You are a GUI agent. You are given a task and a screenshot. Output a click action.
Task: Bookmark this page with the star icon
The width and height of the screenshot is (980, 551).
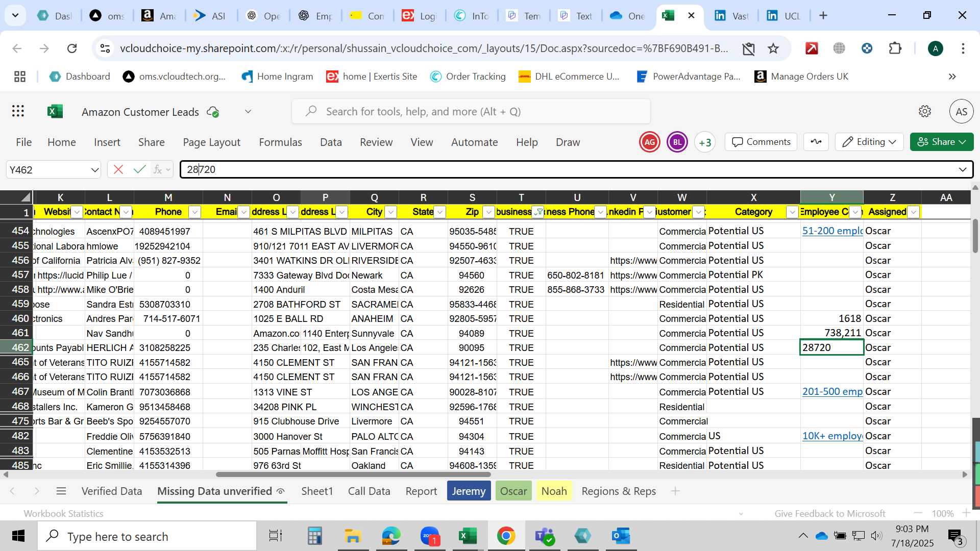773,48
